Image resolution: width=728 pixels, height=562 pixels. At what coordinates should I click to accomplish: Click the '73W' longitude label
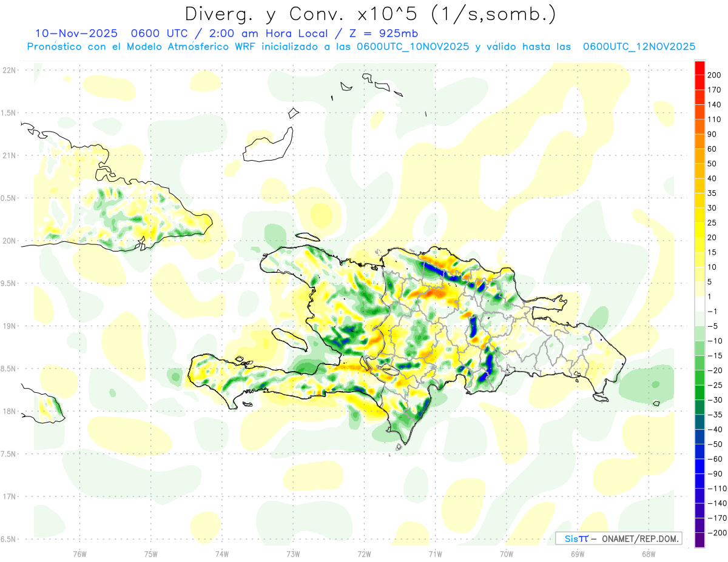(293, 554)
